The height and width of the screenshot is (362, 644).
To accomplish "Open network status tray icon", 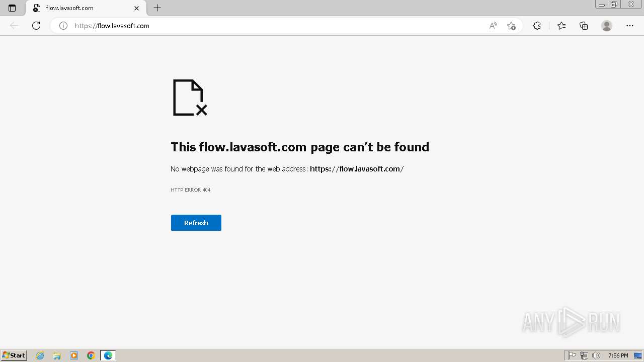I will [584, 355].
